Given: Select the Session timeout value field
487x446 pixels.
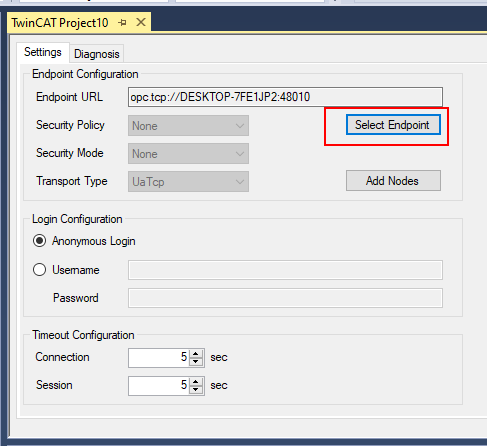Looking at the screenshot, I should 159,386.
